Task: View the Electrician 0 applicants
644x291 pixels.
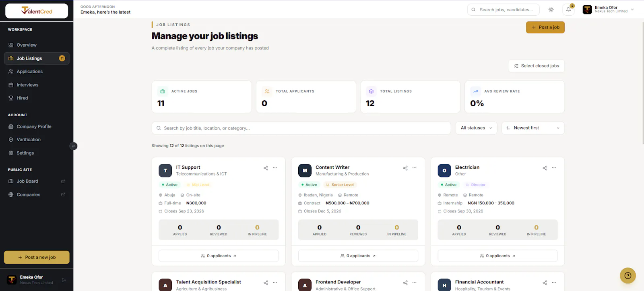Action: pos(497,256)
